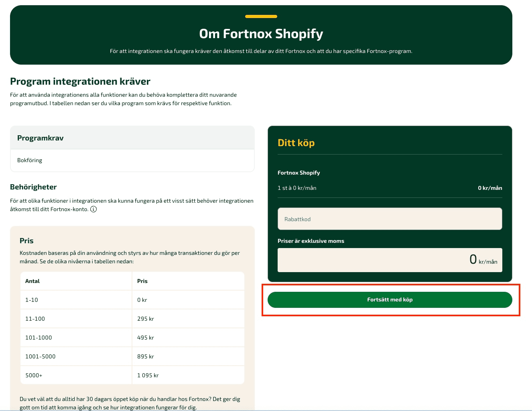532x411 pixels.
Task: Click the Fortnox Shopify item in the cart
Action: click(299, 173)
